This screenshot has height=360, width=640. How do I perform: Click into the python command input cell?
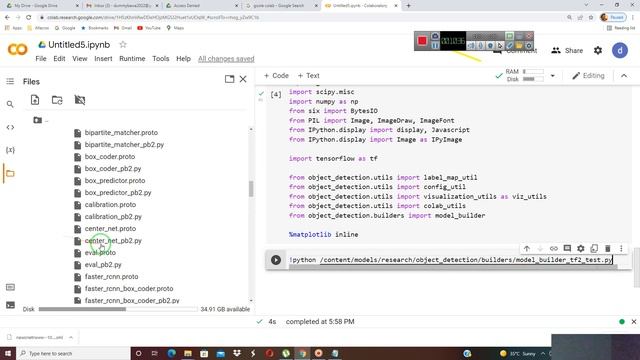click(451, 260)
